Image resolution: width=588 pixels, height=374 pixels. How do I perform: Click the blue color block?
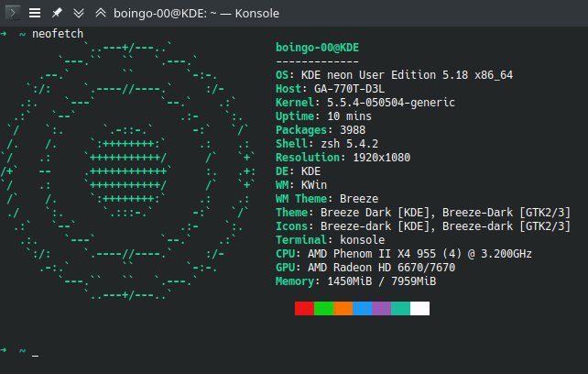[x=362, y=308]
